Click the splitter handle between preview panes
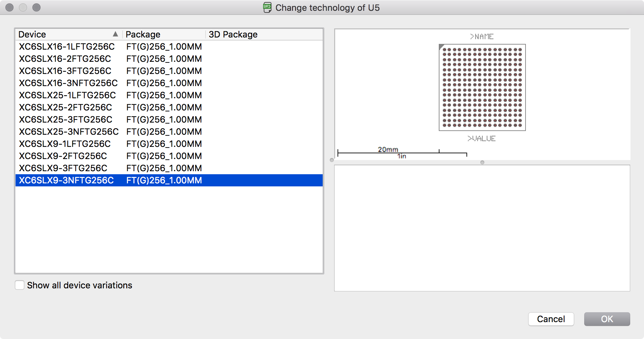The image size is (644, 339). 482,162
